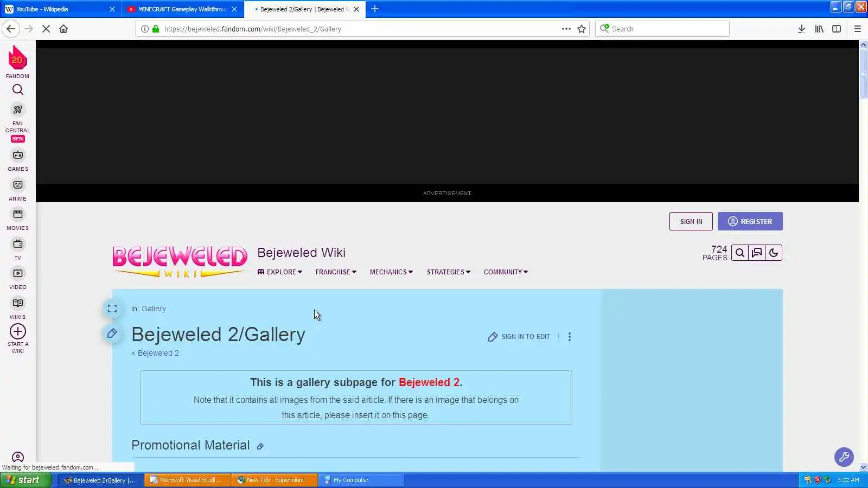Click the Register button

(x=750, y=221)
